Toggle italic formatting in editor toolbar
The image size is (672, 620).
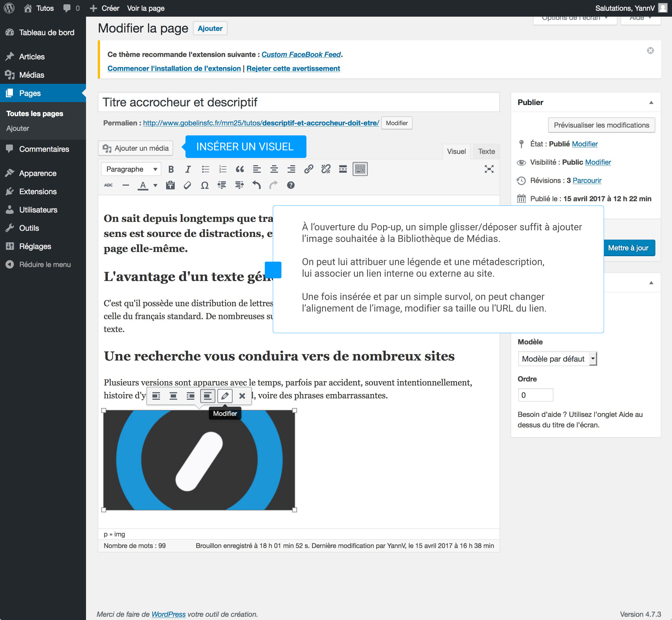[x=188, y=169]
